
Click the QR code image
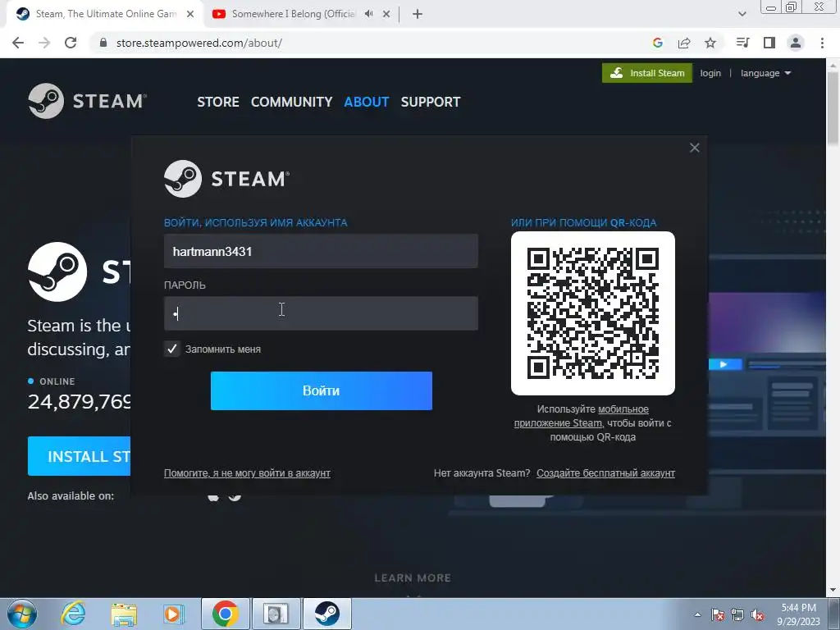pyautogui.click(x=593, y=313)
